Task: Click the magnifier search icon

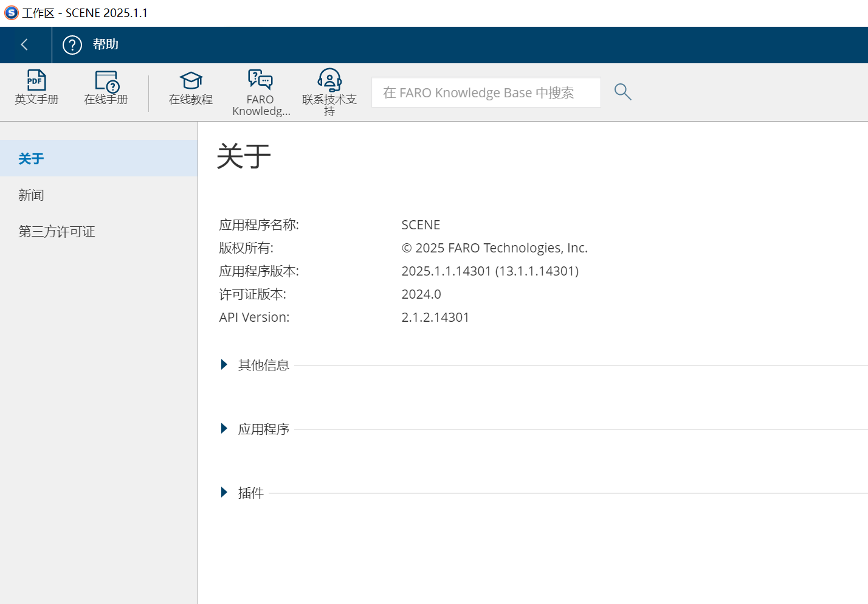Action: click(622, 91)
